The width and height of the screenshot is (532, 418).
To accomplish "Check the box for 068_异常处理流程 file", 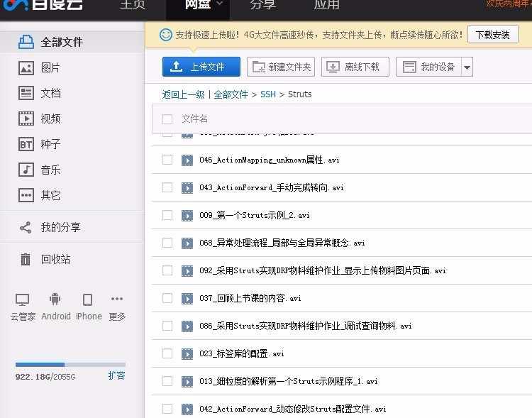I will tap(167, 243).
